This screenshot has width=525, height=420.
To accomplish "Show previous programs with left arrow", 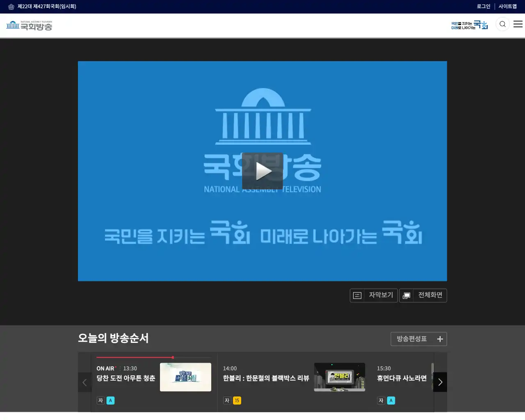I will [84, 382].
